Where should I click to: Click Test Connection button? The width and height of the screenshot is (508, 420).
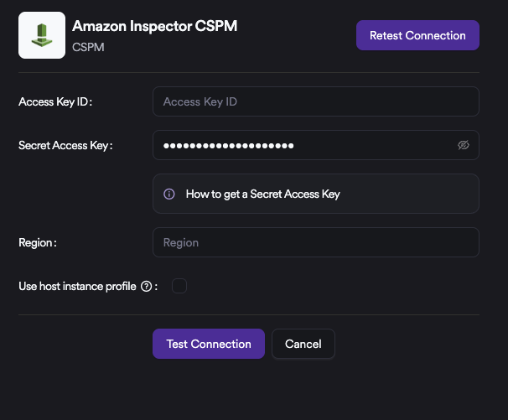click(x=209, y=344)
